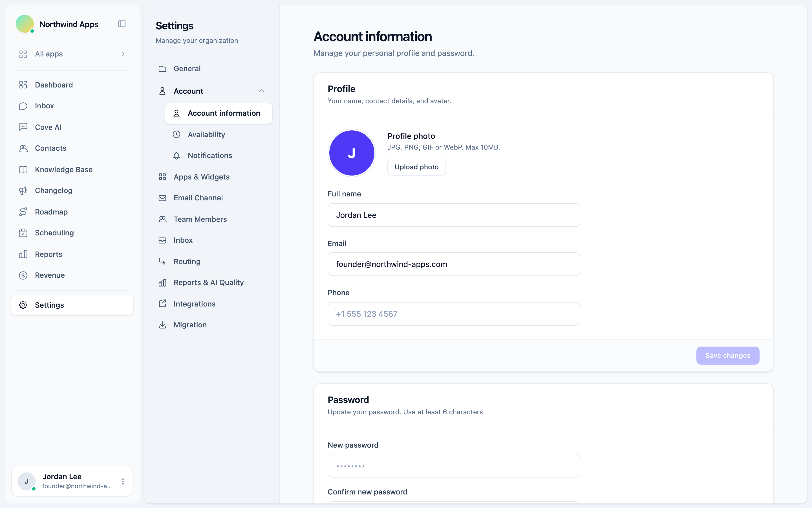Screen dimensions: 812x508
Task: Click the Migration download icon
Action: [x=162, y=325]
